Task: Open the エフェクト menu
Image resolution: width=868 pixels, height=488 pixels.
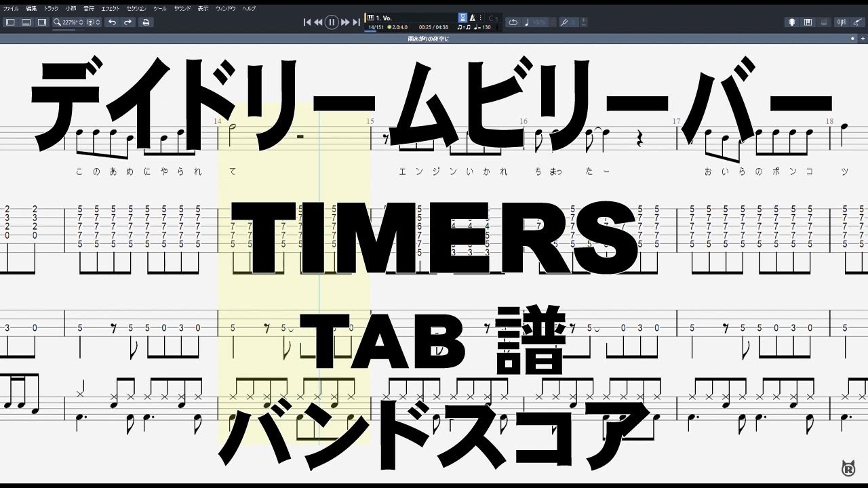Action: coord(110,8)
